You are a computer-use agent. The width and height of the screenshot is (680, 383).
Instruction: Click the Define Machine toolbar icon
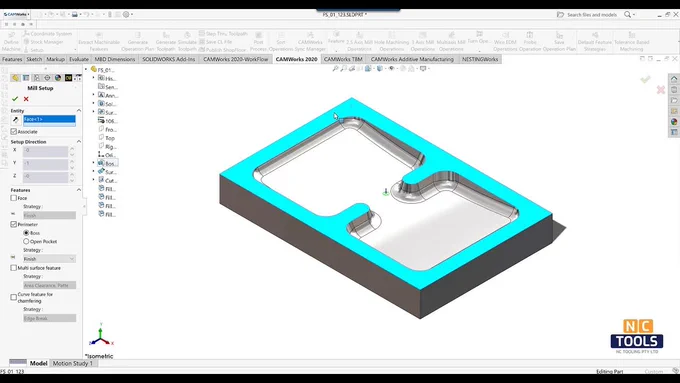11,42
